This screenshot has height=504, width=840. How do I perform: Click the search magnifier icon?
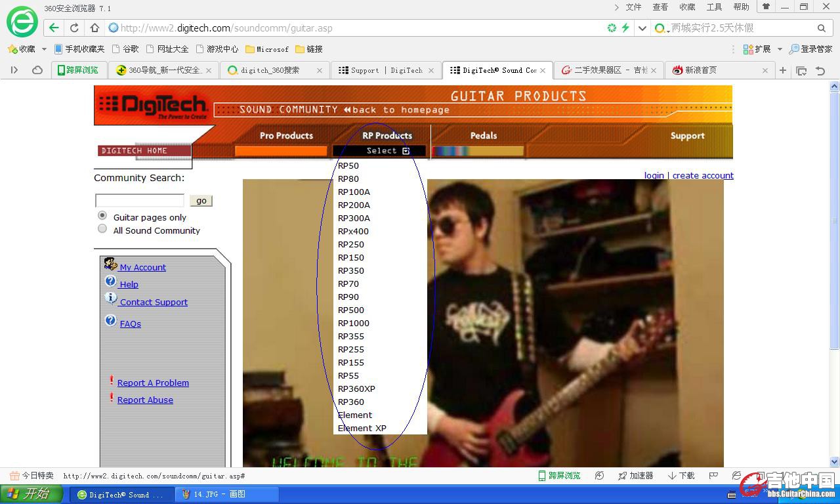pyautogui.click(x=821, y=28)
